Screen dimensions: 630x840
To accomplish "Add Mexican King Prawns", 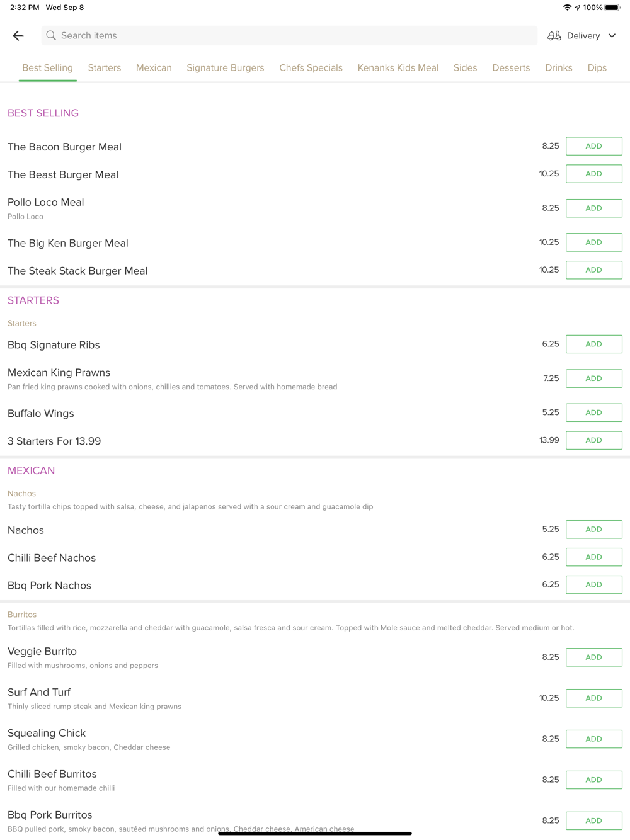I will point(593,378).
